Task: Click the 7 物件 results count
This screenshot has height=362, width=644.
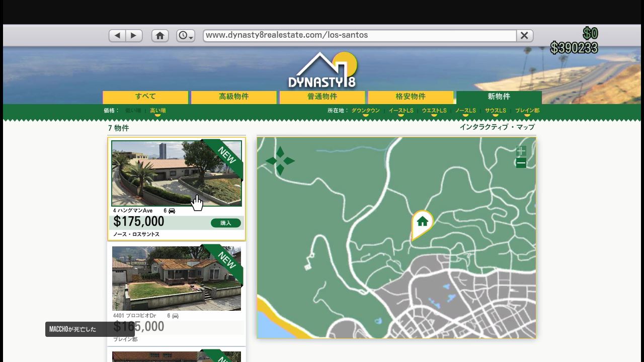Action: pos(119,128)
